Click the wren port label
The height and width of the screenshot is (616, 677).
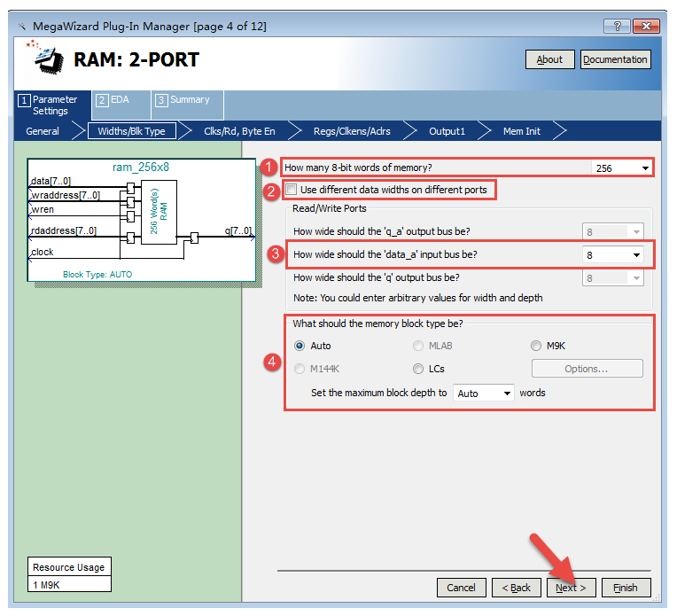(43, 209)
